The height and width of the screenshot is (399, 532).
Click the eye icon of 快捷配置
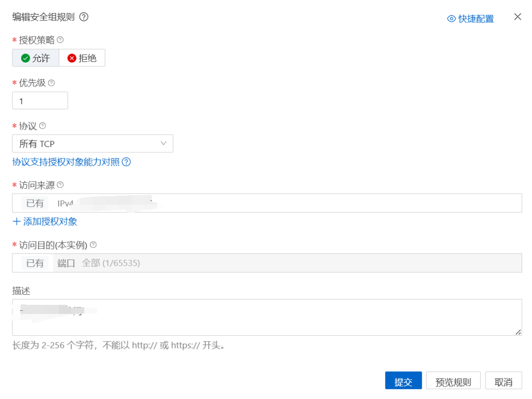click(x=451, y=19)
